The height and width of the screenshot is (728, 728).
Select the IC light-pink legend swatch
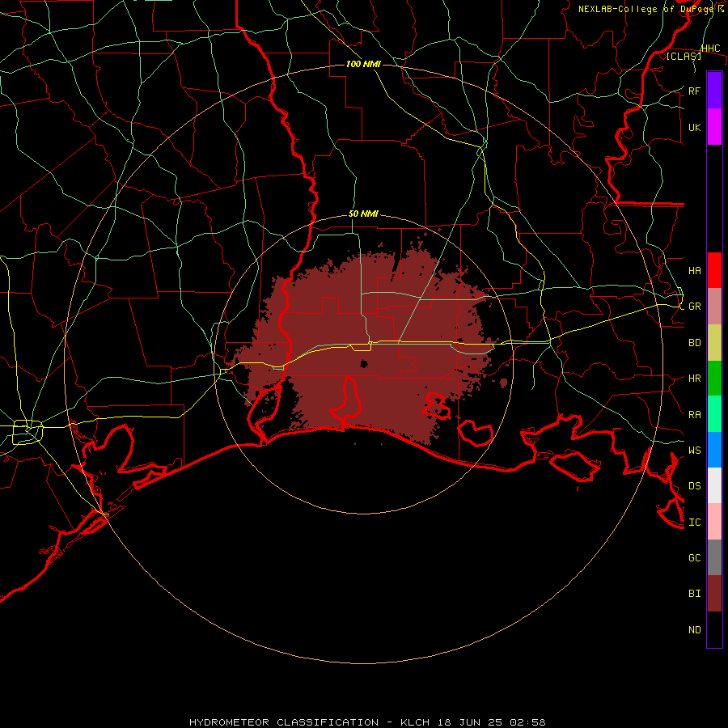[x=714, y=522]
